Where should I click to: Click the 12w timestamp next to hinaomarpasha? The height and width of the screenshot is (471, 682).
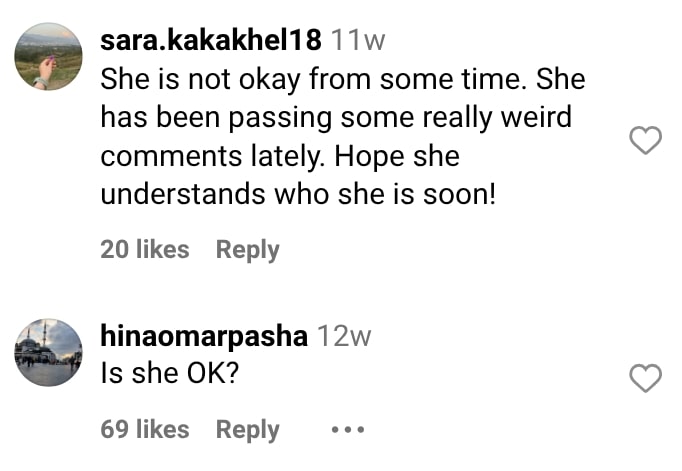click(x=343, y=336)
